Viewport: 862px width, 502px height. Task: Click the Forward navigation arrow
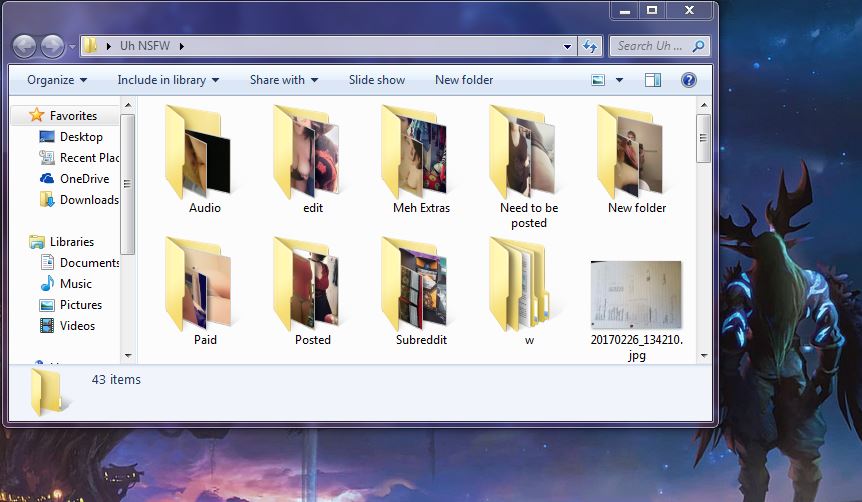tap(53, 46)
